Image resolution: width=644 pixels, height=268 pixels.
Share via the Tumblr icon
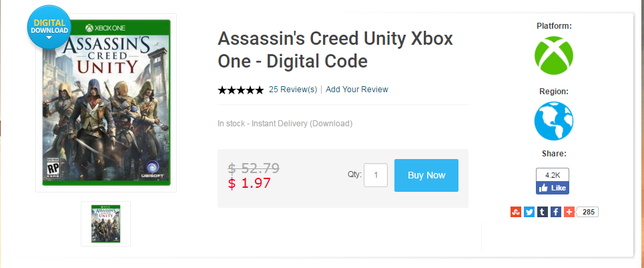543,212
